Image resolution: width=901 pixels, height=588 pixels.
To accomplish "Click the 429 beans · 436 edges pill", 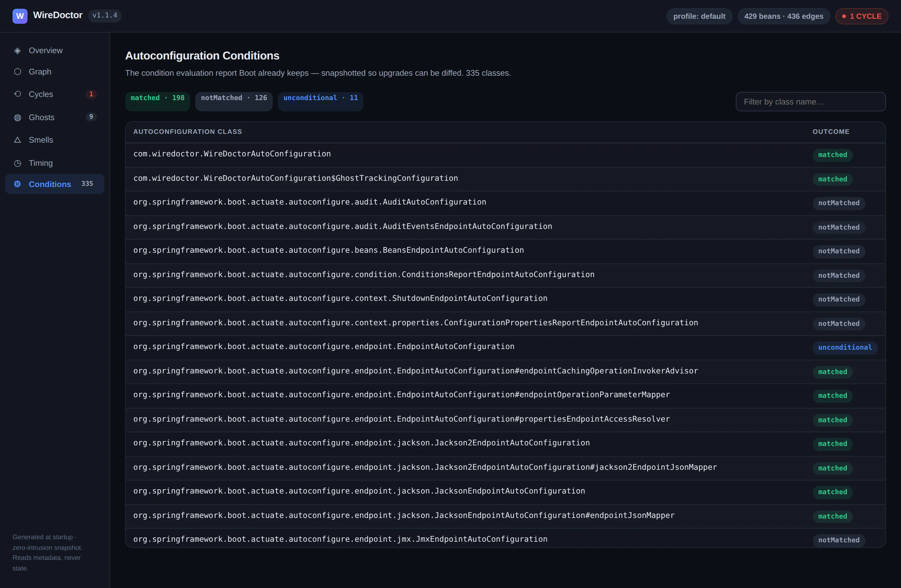I will (784, 16).
